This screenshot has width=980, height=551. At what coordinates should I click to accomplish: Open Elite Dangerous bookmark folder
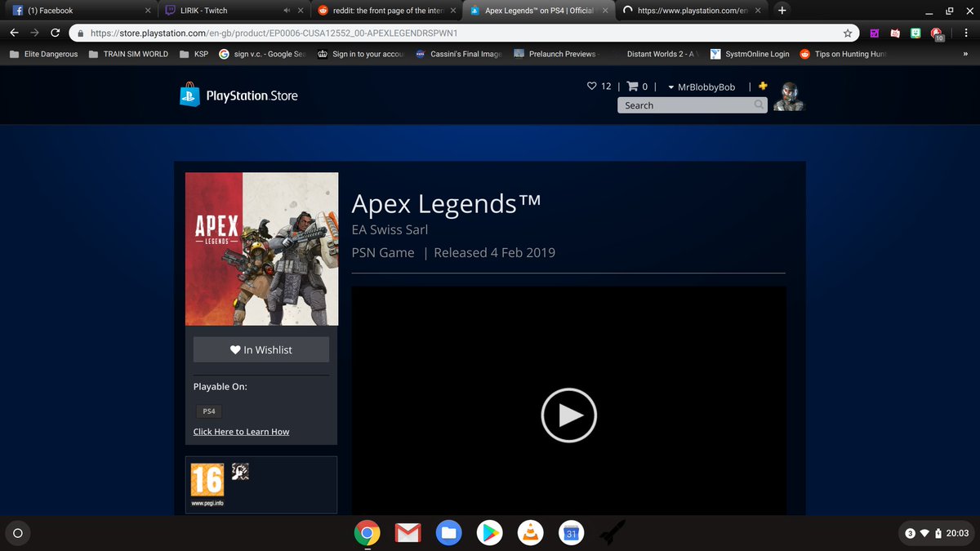pos(43,54)
